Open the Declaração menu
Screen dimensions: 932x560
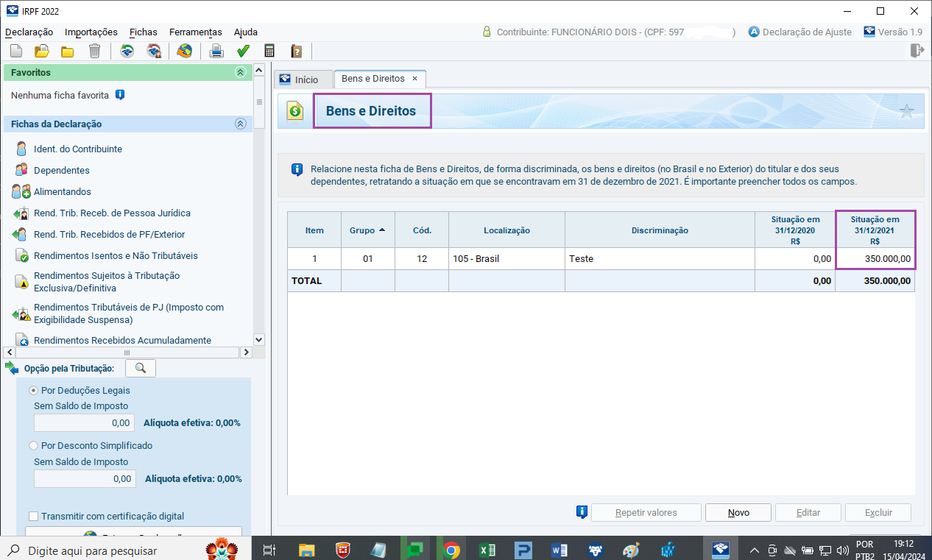29,32
